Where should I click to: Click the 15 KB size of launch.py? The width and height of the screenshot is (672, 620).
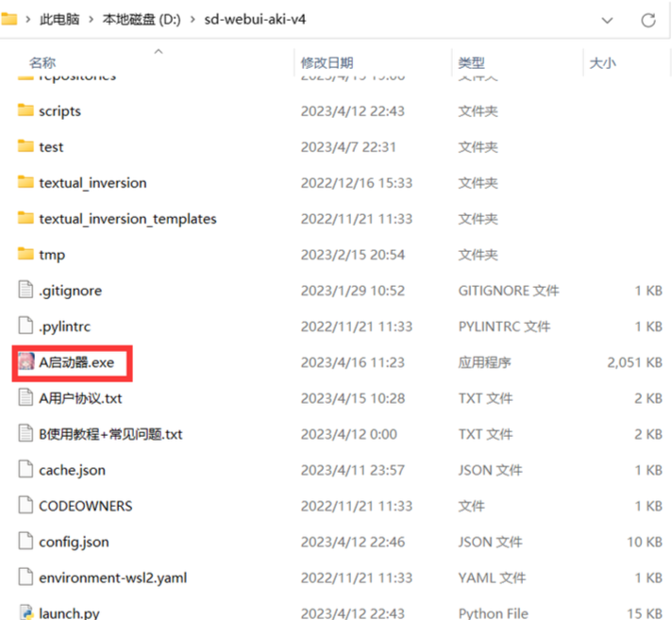645,613
